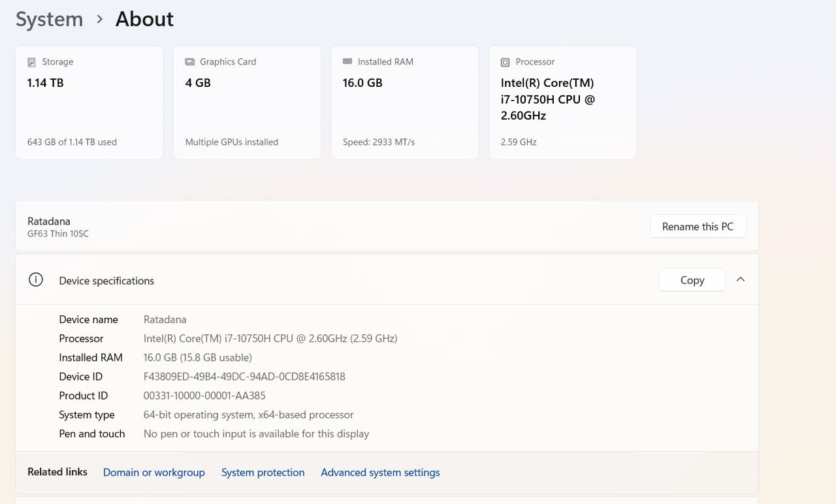Select the Processor card heading

pyautogui.click(x=535, y=62)
